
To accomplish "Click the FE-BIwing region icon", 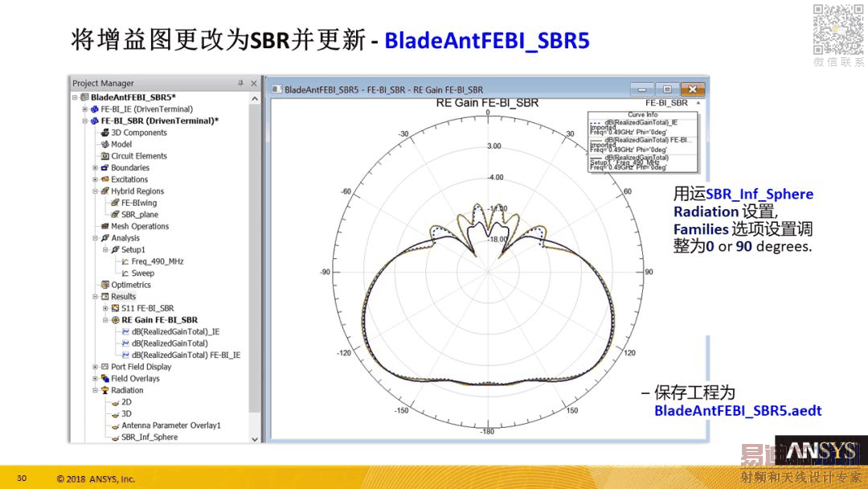I will (115, 203).
